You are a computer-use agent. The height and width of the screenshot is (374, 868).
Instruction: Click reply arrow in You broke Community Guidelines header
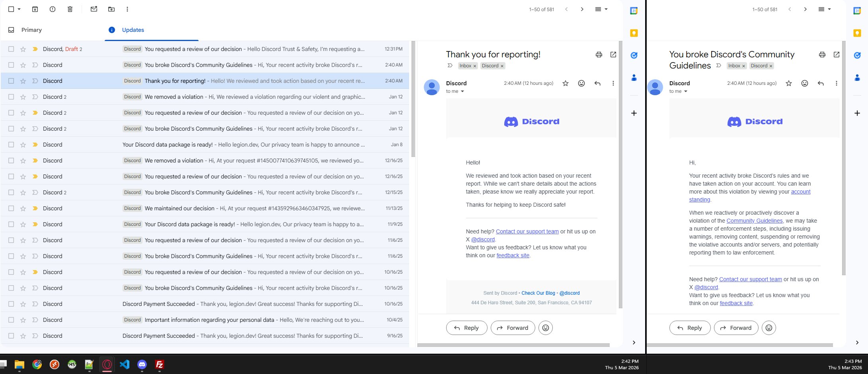pyautogui.click(x=821, y=83)
